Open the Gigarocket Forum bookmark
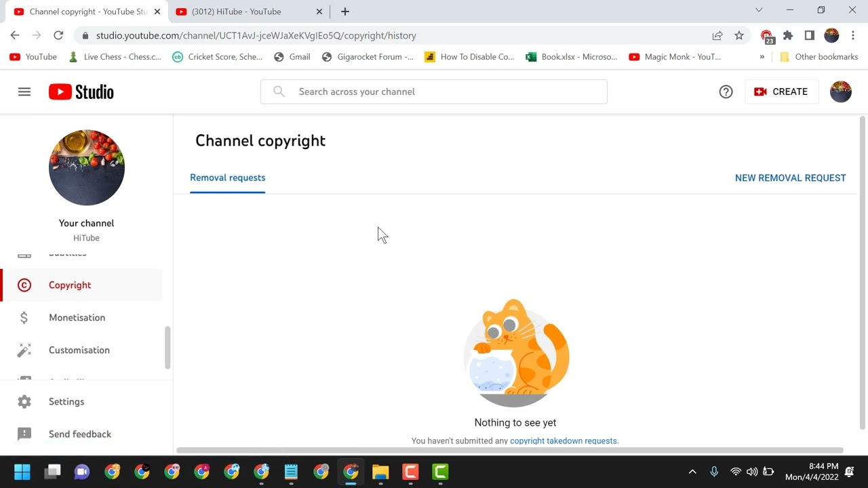868x488 pixels. tap(368, 57)
